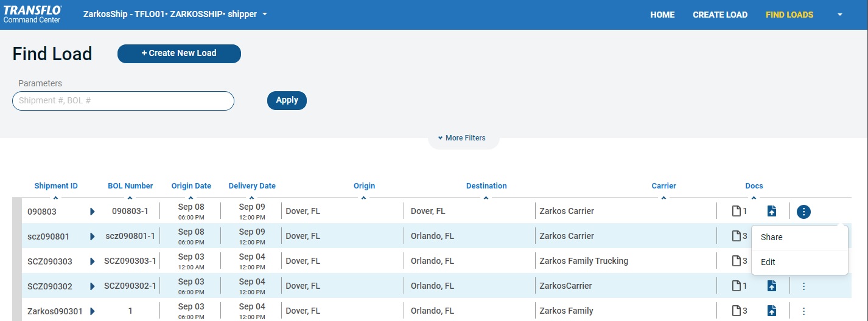Screen dimensions: 868x321
Task: Click BOL number SCZ090303-1
Action: (x=130, y=261)
